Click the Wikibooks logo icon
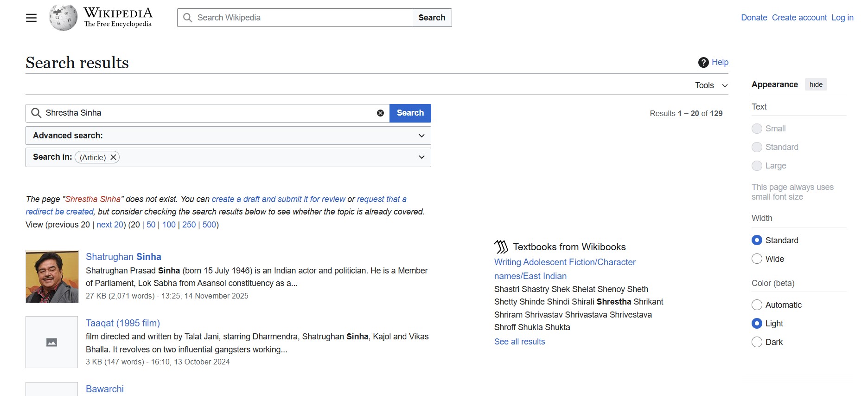This screenshot has height=396, width=868. coord(501,247)
